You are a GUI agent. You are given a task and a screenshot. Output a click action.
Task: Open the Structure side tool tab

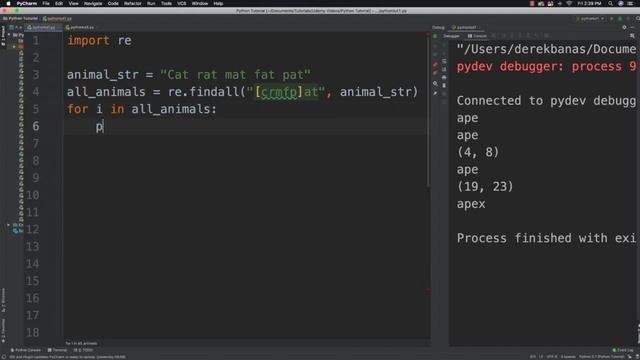click(3, 300)
